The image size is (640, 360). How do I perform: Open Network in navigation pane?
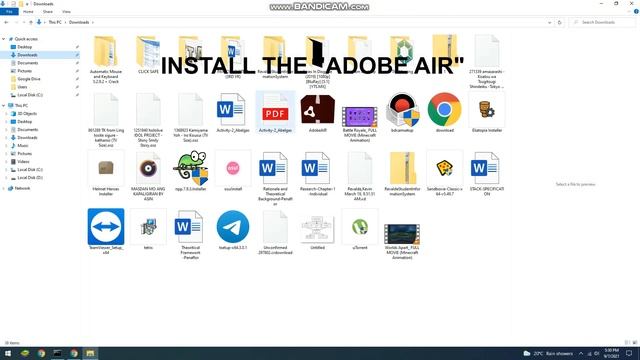(22, 188)
